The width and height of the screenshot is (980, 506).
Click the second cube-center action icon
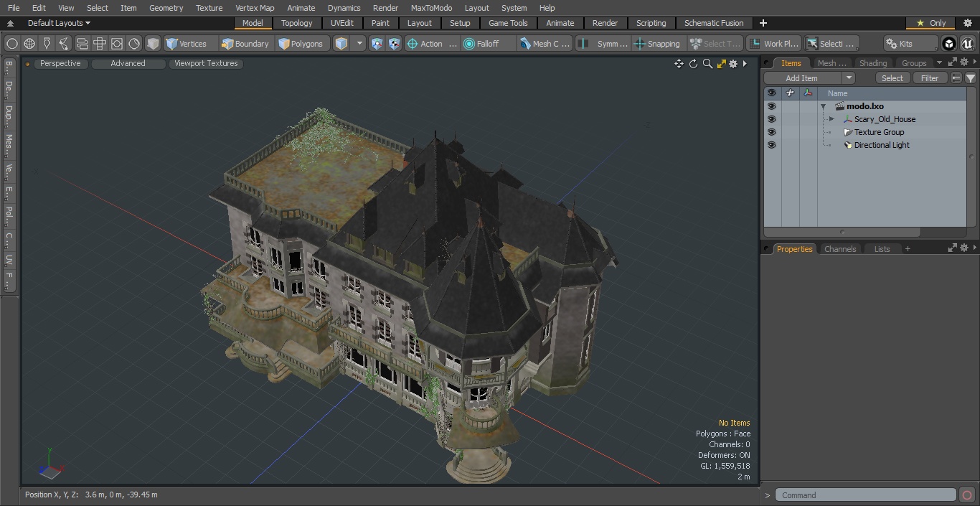tap(394, 44)
